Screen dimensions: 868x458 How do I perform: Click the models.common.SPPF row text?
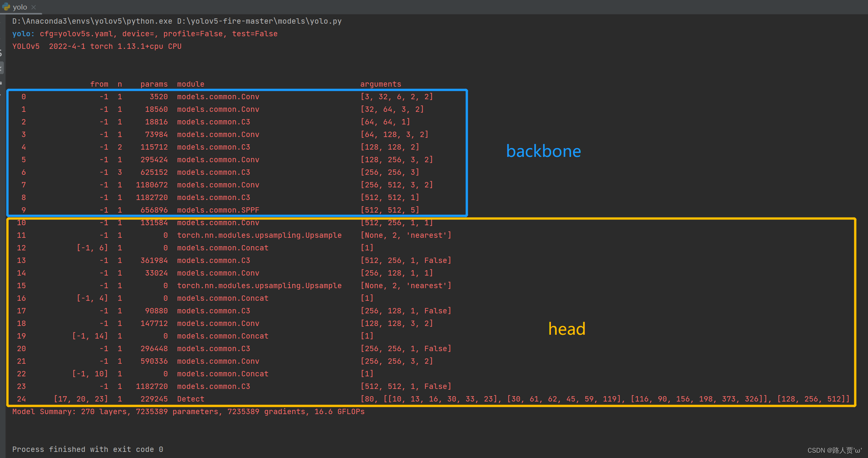(x=218, y=210)
